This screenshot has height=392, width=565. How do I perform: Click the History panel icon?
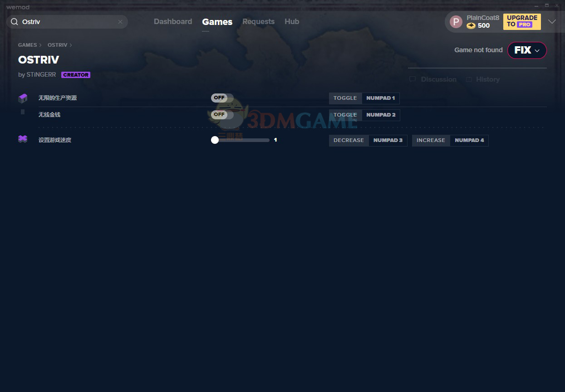pos(469,79)
